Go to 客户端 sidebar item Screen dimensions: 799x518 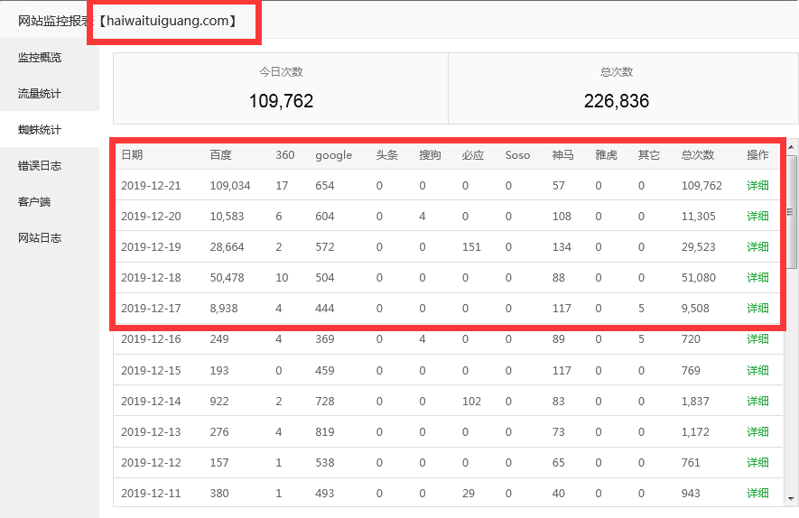coord(34,202)
